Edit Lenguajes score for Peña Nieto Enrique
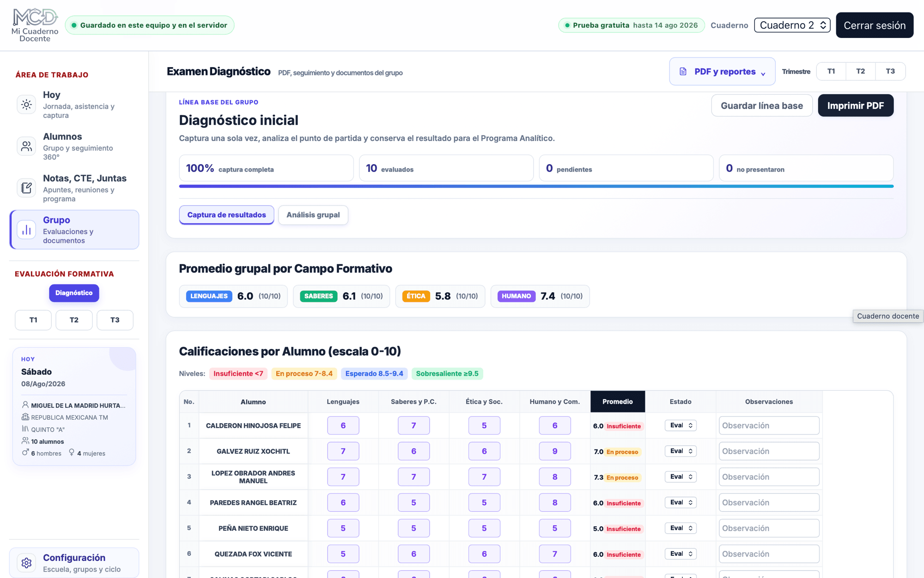The height and width of the screenshot is (578, 924). pos(343,528)
